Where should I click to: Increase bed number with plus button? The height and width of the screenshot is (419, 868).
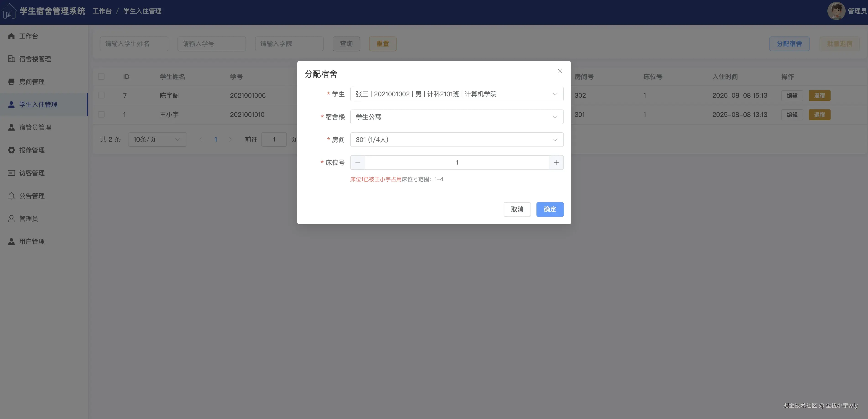pyautogui.click(x=556, y=162)
